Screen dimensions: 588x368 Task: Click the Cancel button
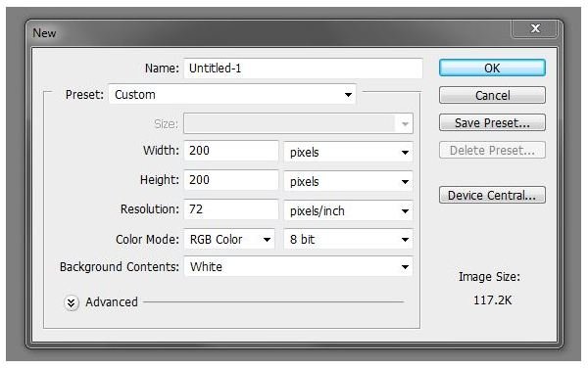point(492,95)
